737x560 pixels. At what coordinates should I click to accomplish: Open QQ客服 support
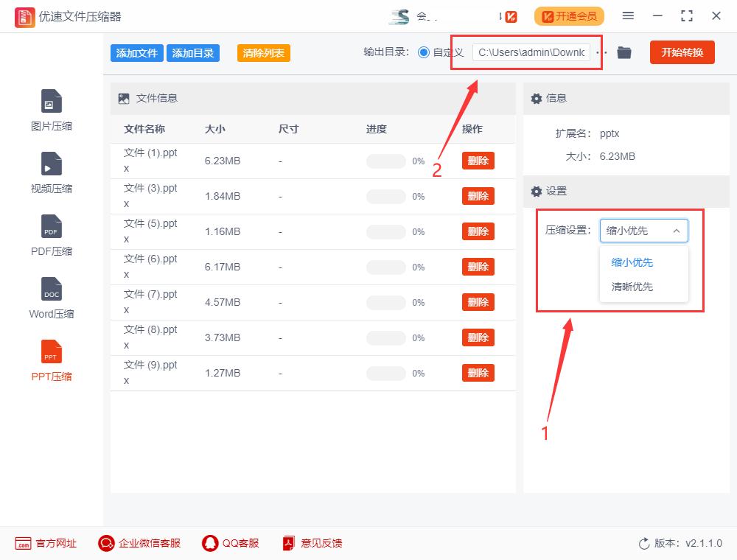(x=229, y=543)
